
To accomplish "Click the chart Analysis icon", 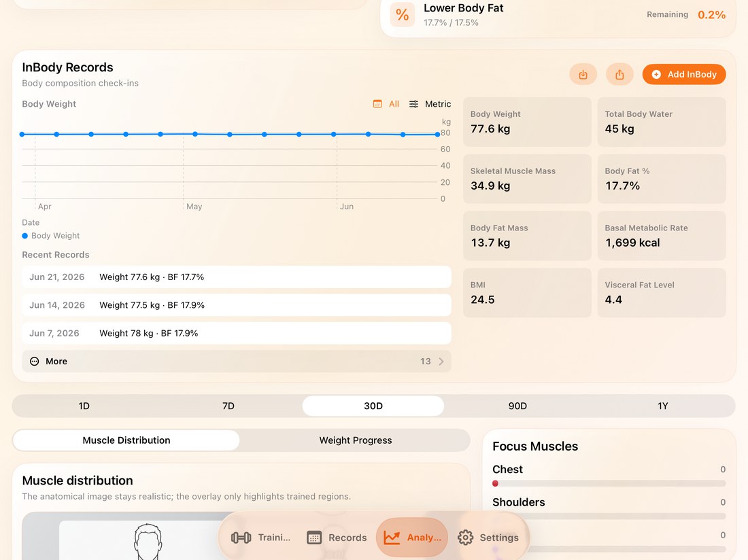I will tap(392, 538).
